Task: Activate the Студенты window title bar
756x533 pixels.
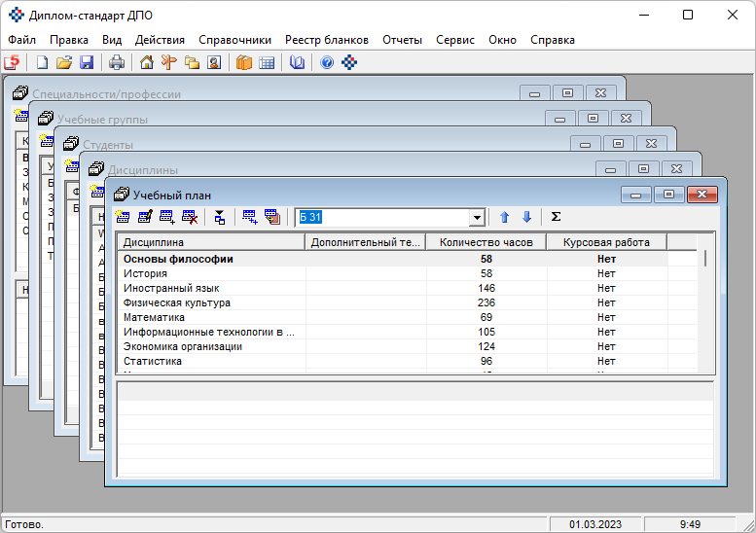Action: (292, 144)
